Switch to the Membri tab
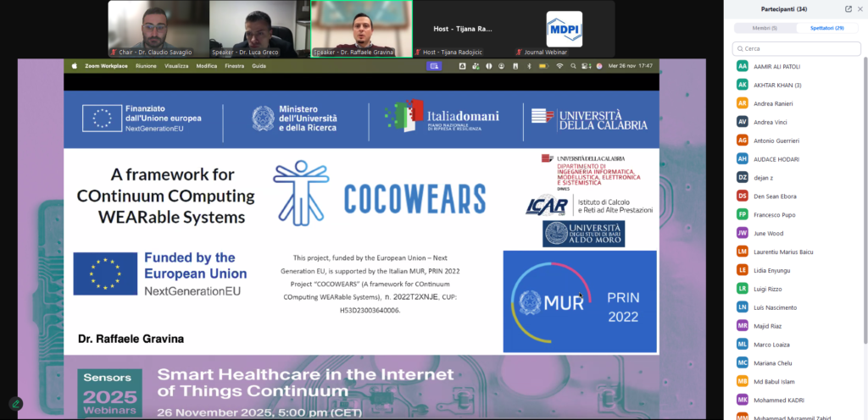This screenshot has width=868, height=420. pos(765,28)
